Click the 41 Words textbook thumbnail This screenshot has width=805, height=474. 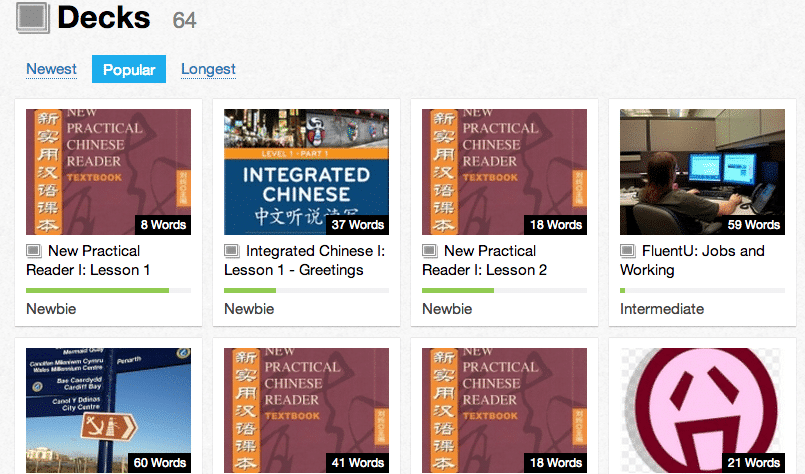pyautogui.click(x=306, y=410)
